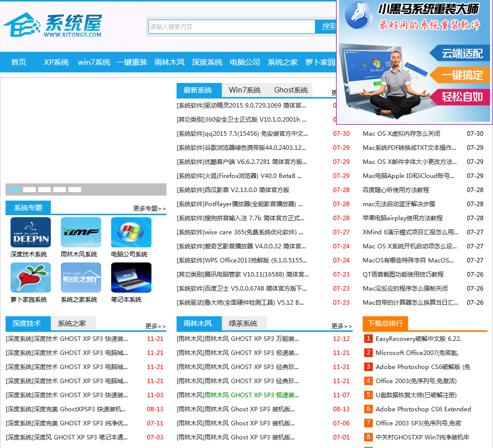Open the 笔记本系统 laptop icon

point(131,278)
